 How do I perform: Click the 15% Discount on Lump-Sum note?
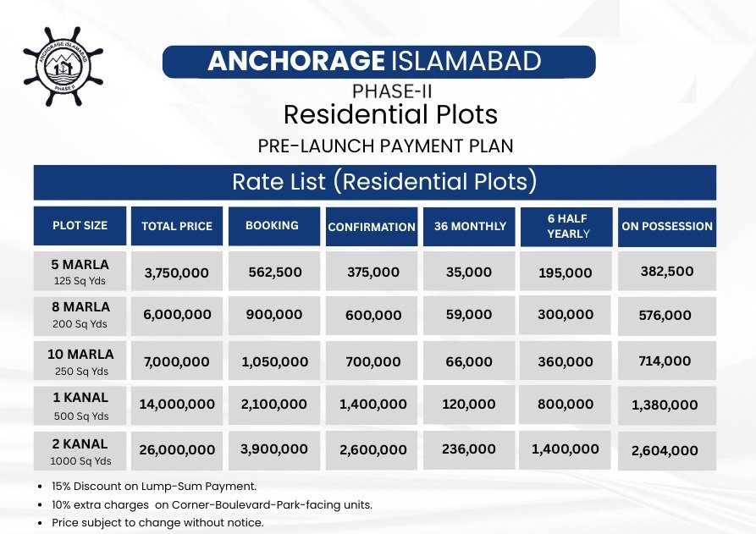(x=154, y=487)
